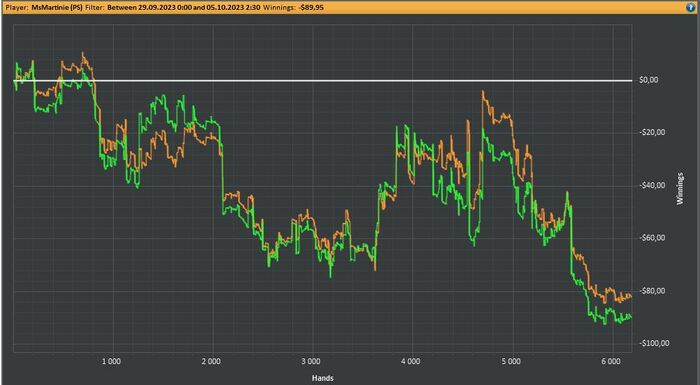Select the player name MsMartinie [PS]
The width and height of the screenshot is (700, 385).
(57, 8)
